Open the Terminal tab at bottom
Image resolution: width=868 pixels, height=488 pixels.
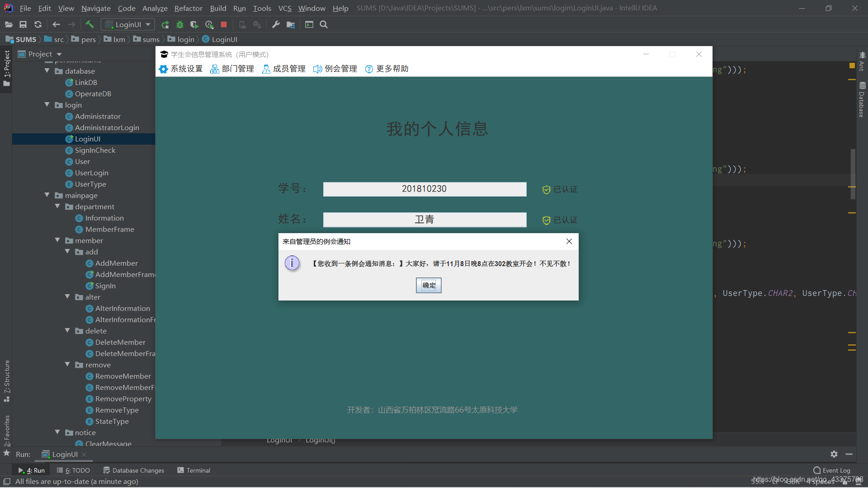194,470
